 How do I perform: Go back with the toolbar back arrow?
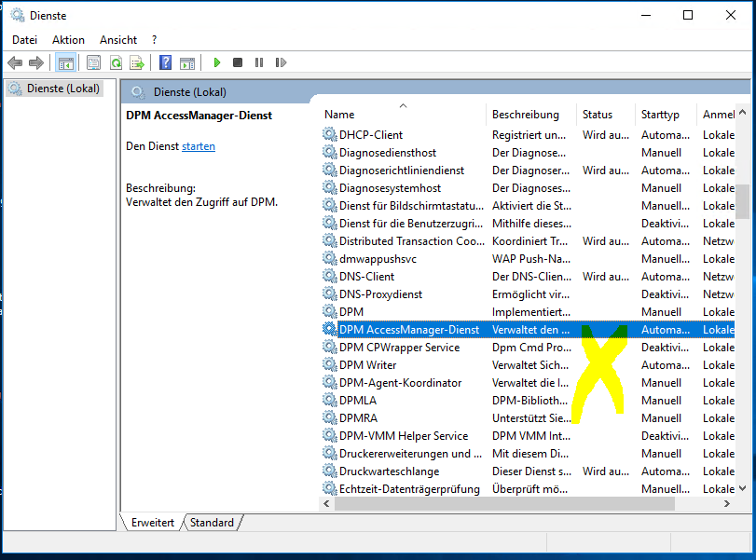15,62
